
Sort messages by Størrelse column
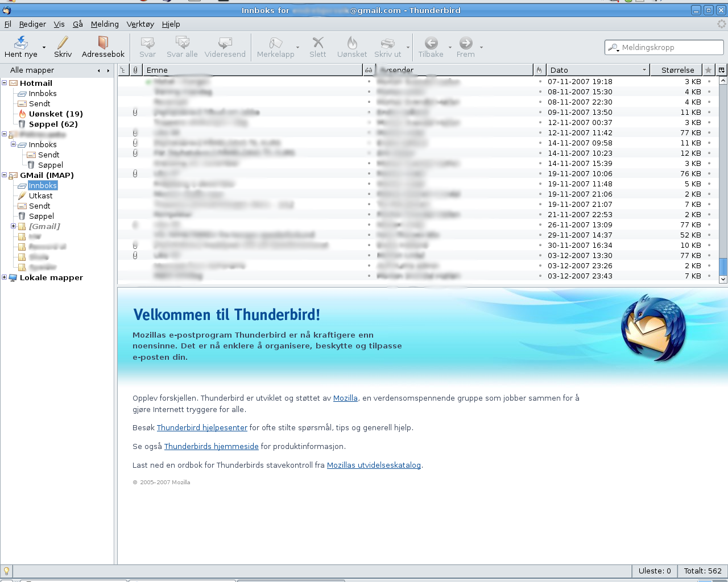pyautogui.click(x=676, y=70)
